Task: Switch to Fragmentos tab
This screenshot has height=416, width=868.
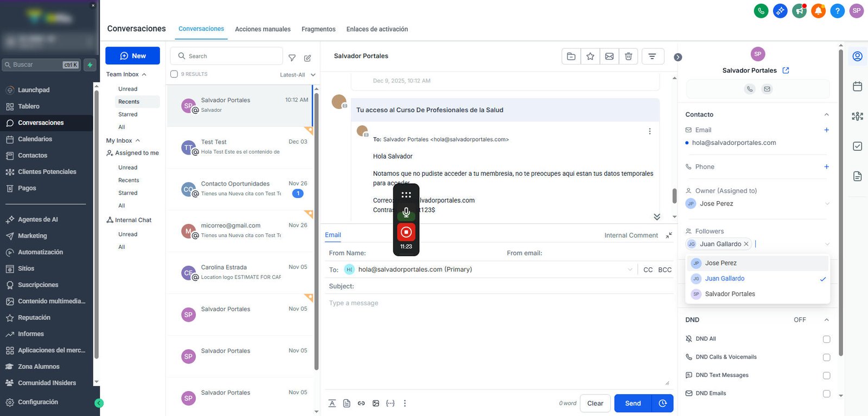Action: click(318, 29)
